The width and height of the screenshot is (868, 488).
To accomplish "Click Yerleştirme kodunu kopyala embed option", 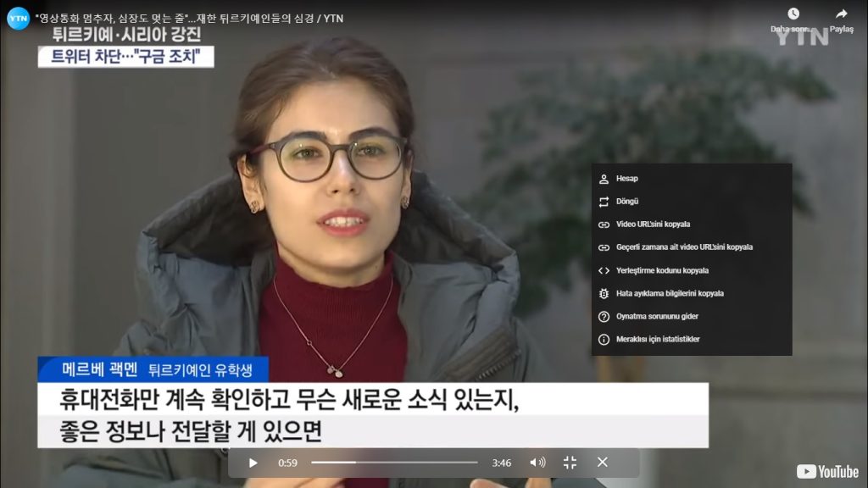I will coord(662,270).
